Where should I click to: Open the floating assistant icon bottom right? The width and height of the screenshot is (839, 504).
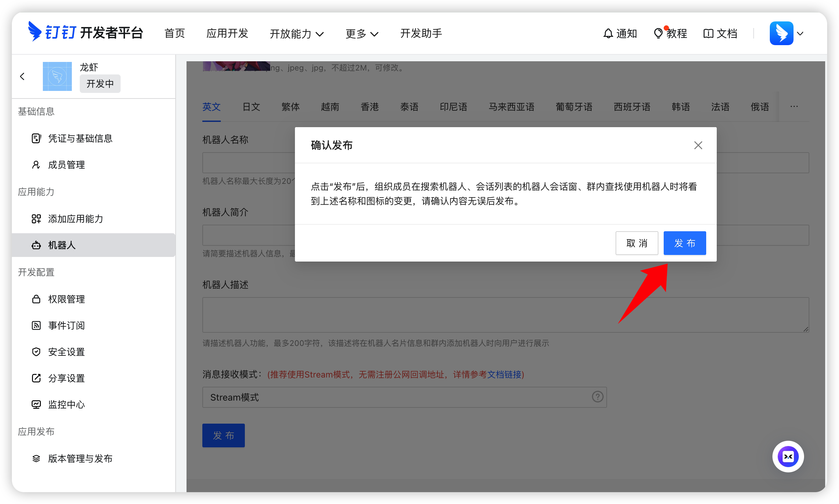click(x=788, y=457)
